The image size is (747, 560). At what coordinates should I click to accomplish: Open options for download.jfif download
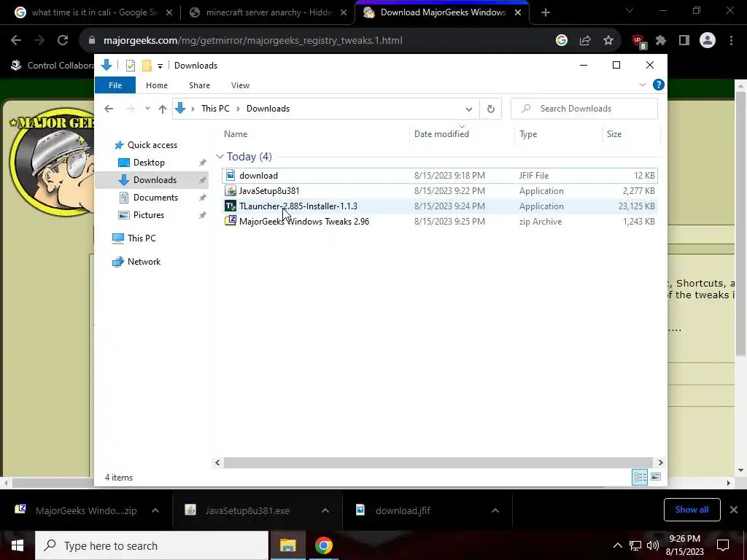pos(495,510)
